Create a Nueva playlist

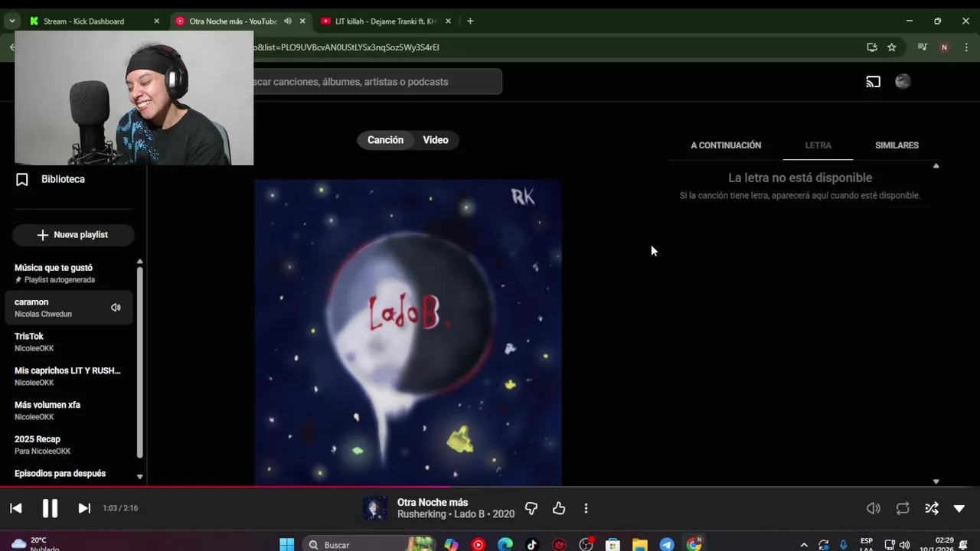pos(73,235)
